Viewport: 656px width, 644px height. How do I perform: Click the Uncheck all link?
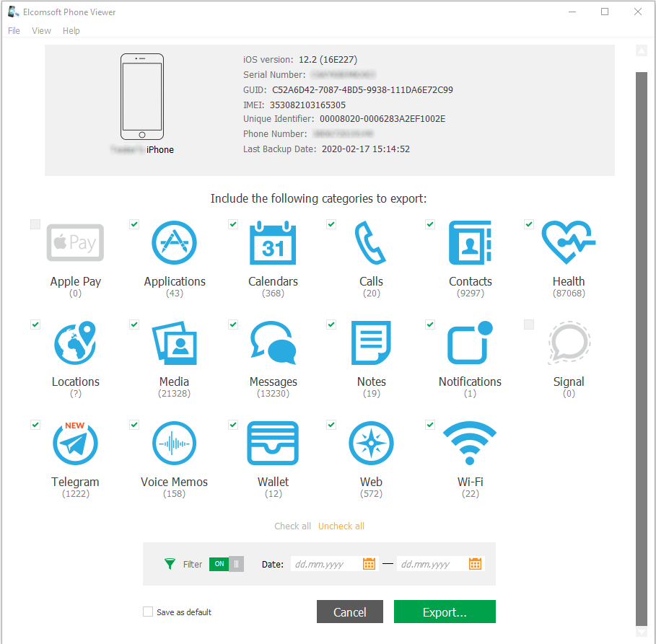point(341,526)
